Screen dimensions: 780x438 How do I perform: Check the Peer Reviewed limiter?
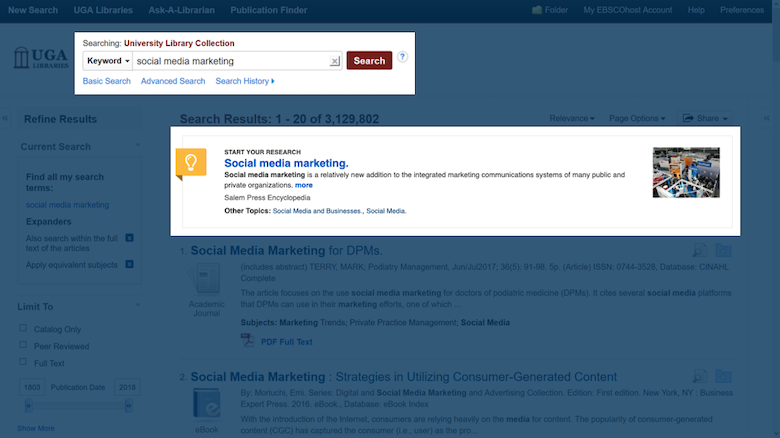pos(23,345)
